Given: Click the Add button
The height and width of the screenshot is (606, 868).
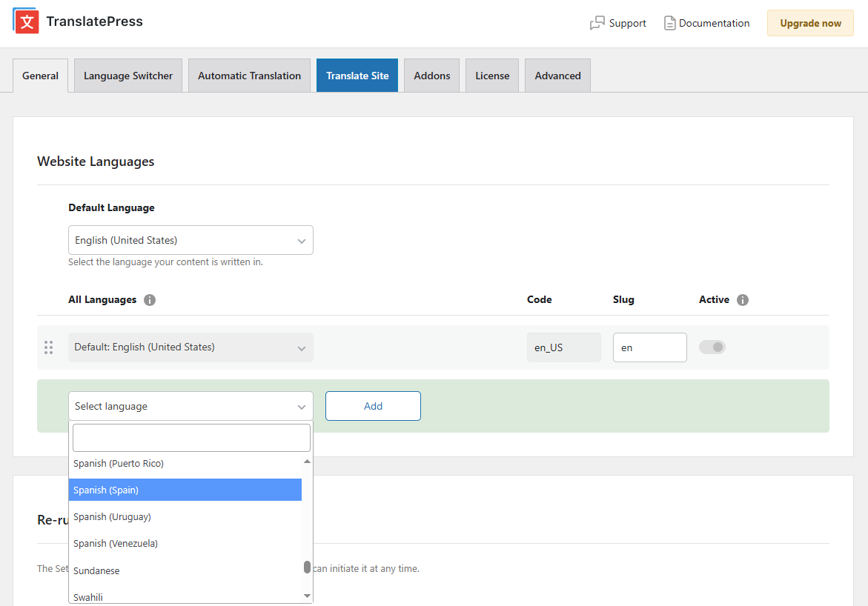Looking at the screenshot, I should point(373,405).
